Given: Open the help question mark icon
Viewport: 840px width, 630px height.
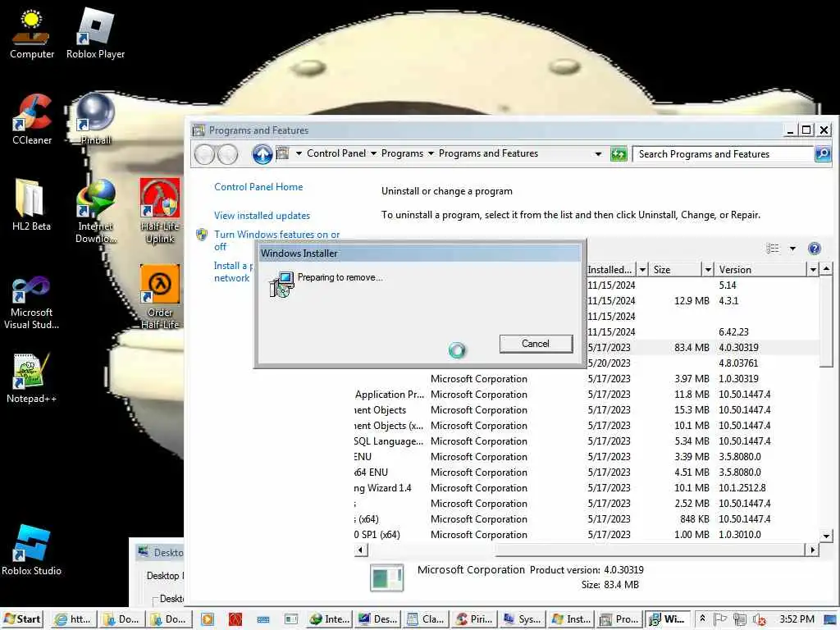Looking at the screenshot, I should click(x=815, y=249).
